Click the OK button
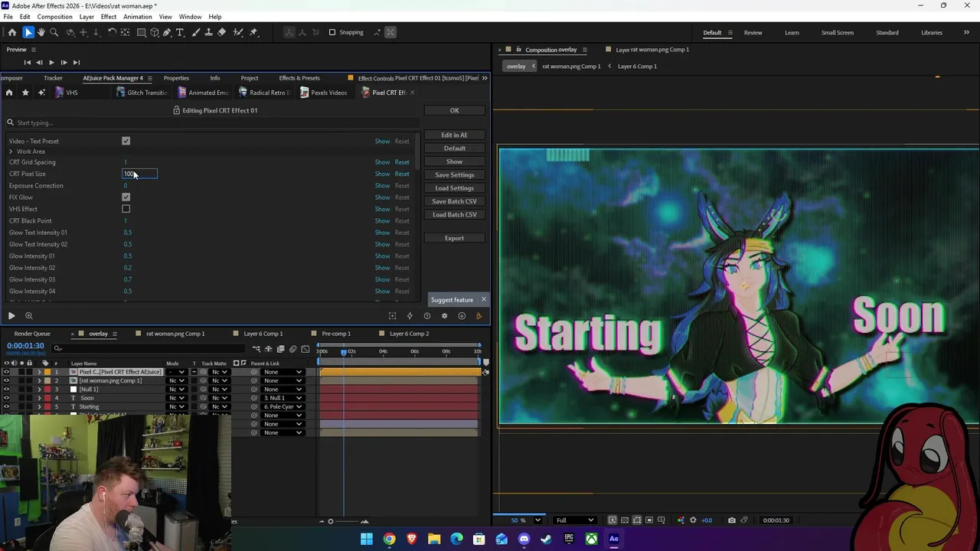Image resolution: width=980 pixels, height=551 pixels. (454, 110)
